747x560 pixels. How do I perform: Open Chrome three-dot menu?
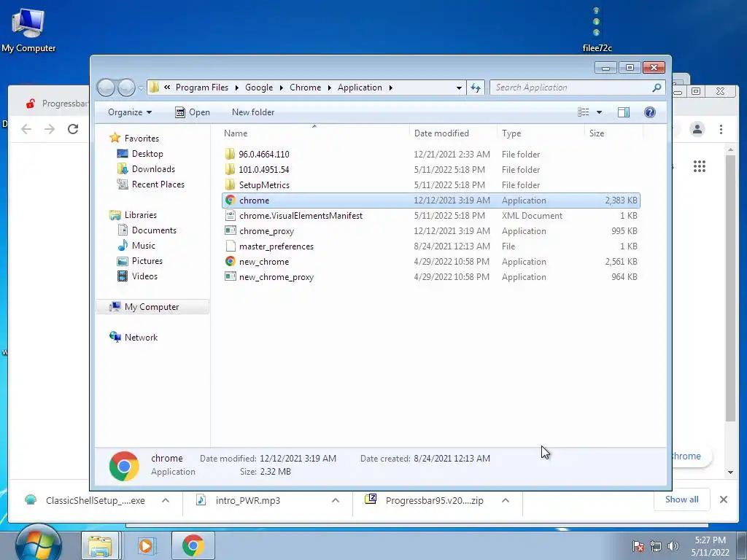click(721, 129)
